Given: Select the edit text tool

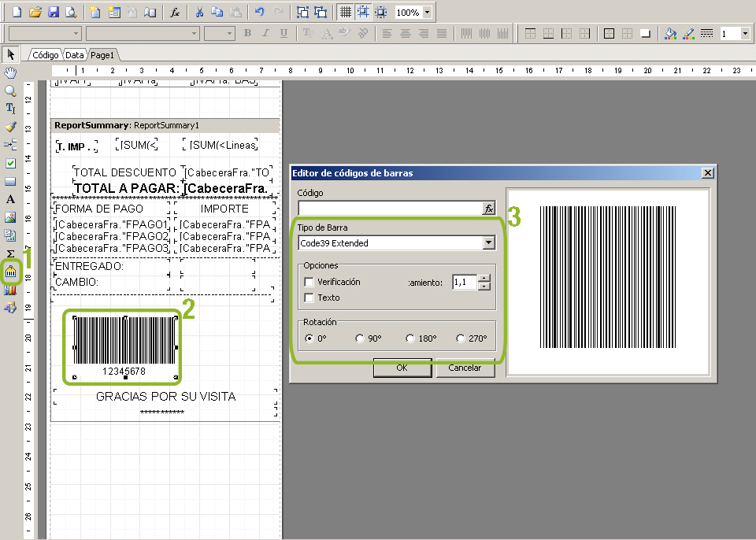Looking at the screenshot, I should (10, 109).
